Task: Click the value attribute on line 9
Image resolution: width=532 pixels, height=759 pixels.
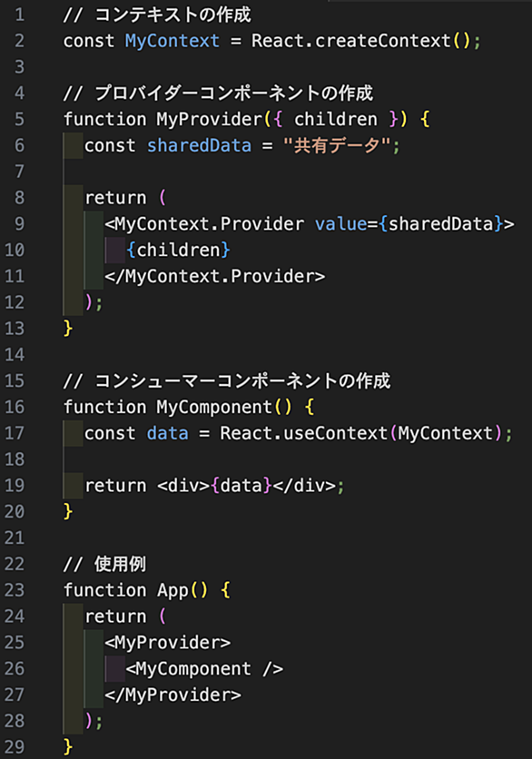Action: tap(340, 224)
